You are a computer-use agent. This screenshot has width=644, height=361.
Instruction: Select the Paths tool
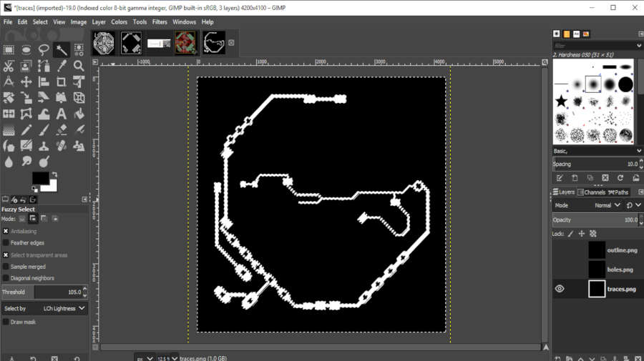pyautogui.click(x=44, y=66)
